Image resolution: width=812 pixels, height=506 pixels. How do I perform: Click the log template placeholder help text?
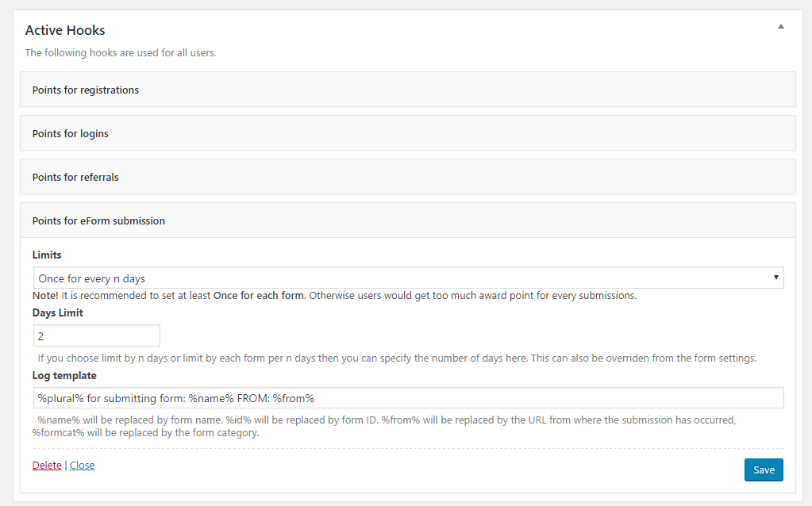pyautogui.click(x=384, y=427)
